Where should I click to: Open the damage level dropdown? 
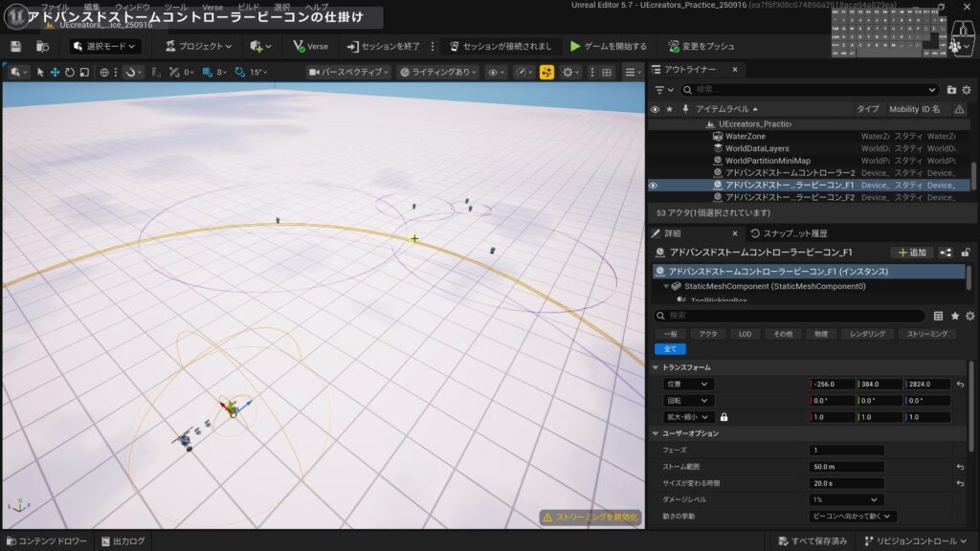coord(846,499)
